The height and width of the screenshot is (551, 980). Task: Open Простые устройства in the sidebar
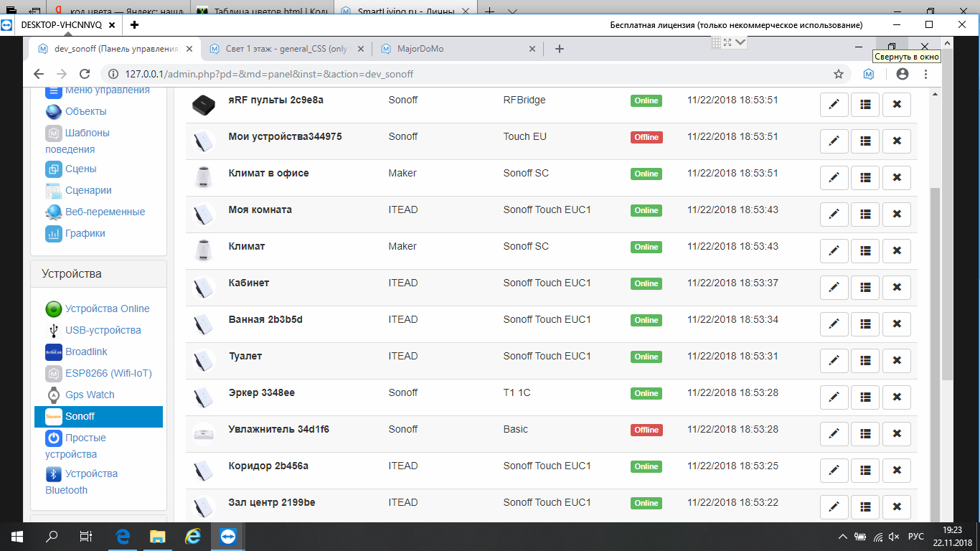(x=76, y=446)
